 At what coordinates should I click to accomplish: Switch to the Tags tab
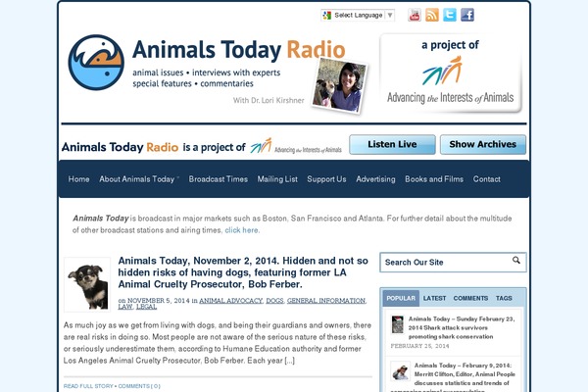(504, 298)
